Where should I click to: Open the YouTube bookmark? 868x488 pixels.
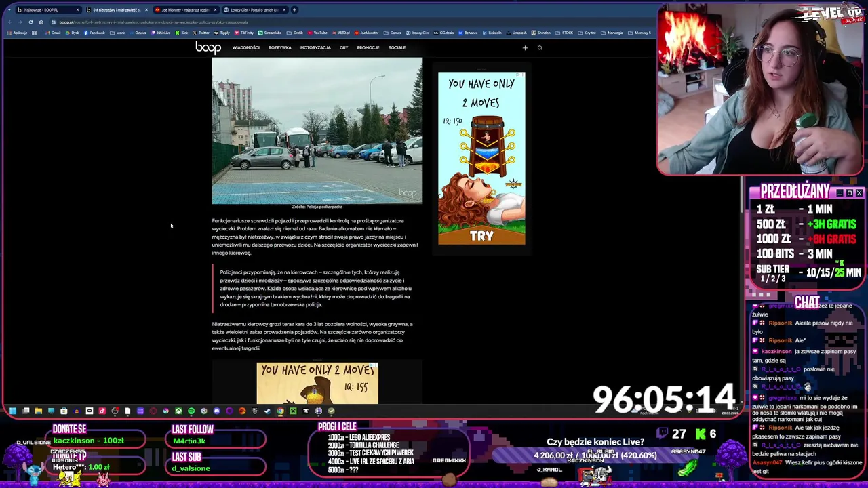tap(317, 33)
